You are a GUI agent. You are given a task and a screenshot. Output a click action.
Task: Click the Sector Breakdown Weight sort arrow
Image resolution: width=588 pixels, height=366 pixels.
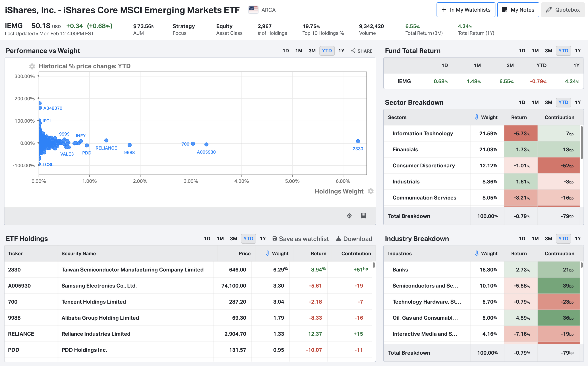tap(477, 117)
